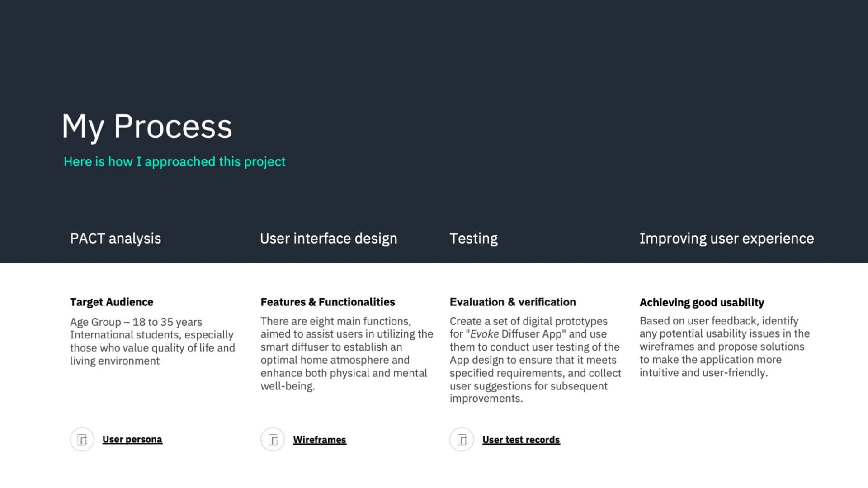Click the green subtitle Here is how I approached this project
Image resolution: width=868 pixels, height=488 pixels.
pos(175,162)
